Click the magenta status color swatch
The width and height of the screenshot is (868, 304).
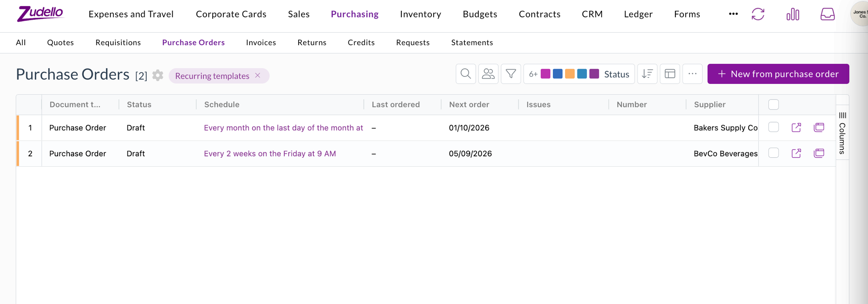tap(546, 74)
